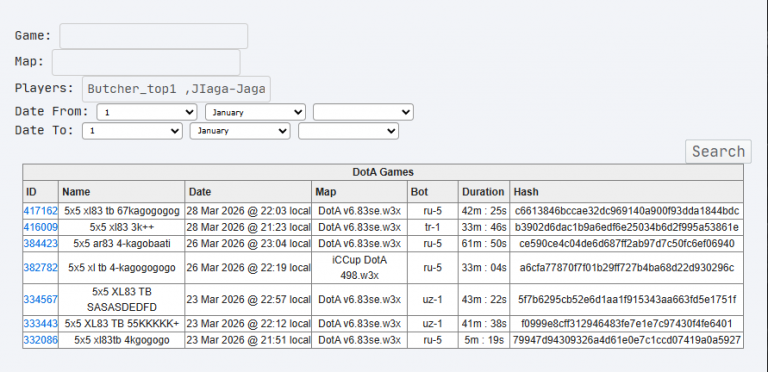Click the Bot column header

(433, 192)
